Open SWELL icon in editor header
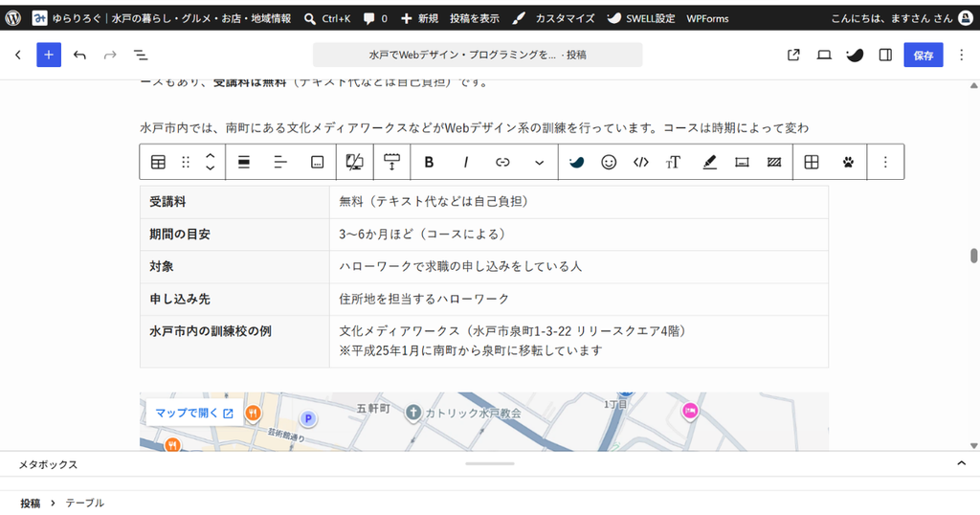This screenshot has height=515, width=980. 855,55
